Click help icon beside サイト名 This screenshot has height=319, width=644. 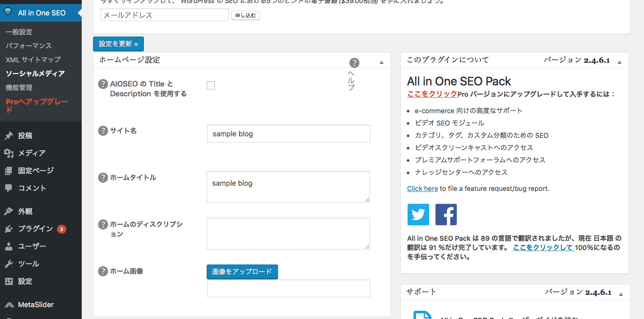point(103,131)
